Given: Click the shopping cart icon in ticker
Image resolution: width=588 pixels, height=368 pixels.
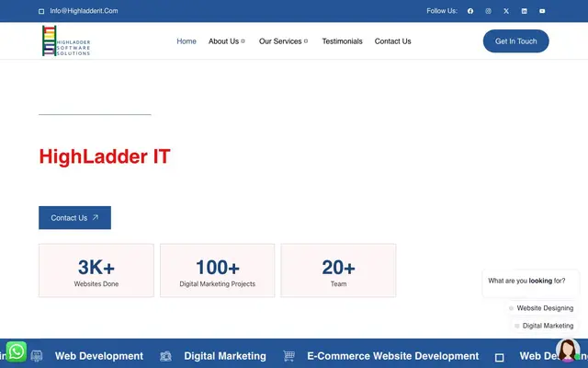Looking at the screenshot, I should tap(288, 356).
